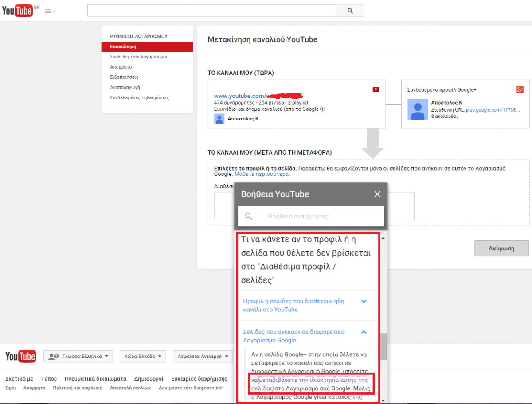Click the YouTube logo in the header
The height and width of the screenshot is (404, 532).
click(17, 11)
